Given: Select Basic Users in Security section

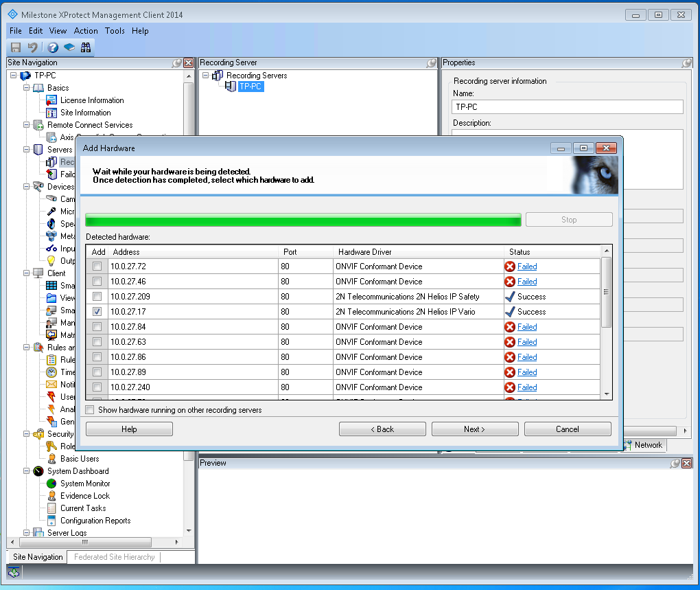Looking at the screenshot, I should tap(79, 459).
